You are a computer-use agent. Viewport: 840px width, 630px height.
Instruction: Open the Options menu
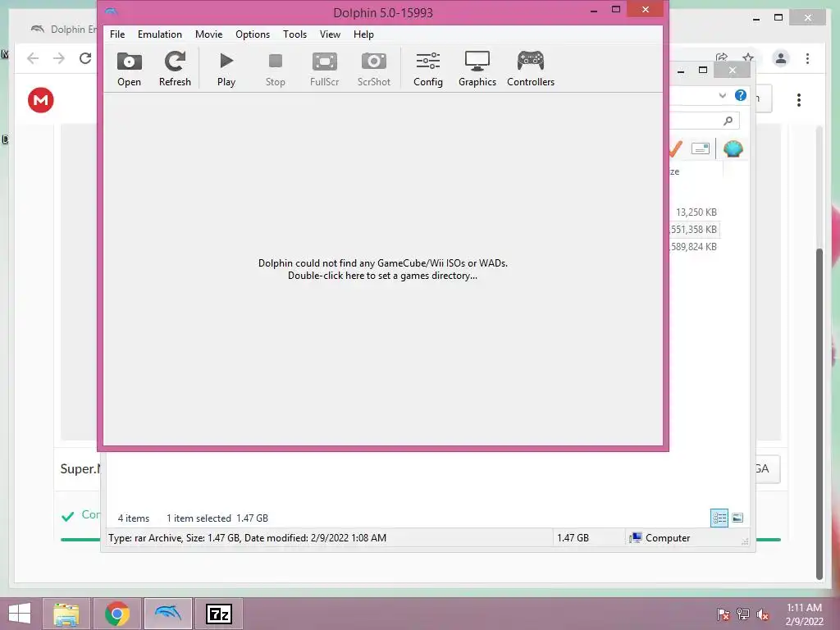coord(253,34)
